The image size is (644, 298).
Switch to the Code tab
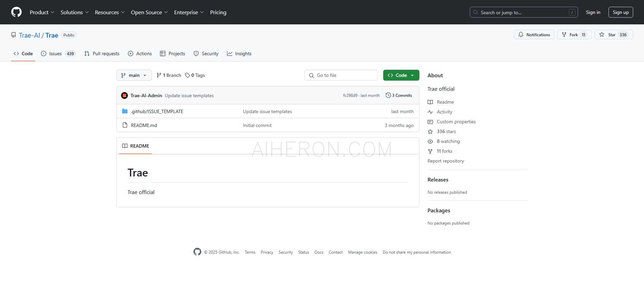point(23,54)
